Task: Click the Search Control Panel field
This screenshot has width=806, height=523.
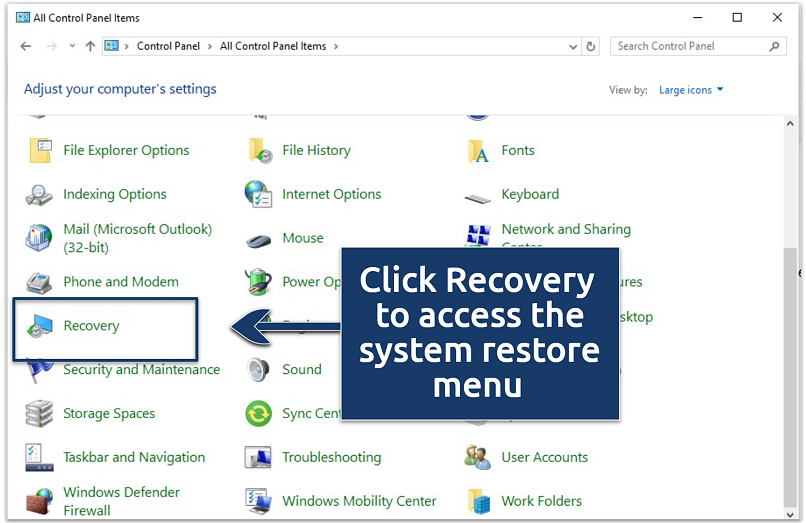Action: [690, 46]
